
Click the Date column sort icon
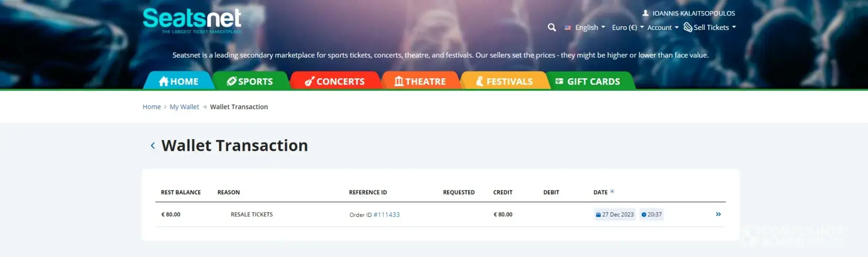612,192
